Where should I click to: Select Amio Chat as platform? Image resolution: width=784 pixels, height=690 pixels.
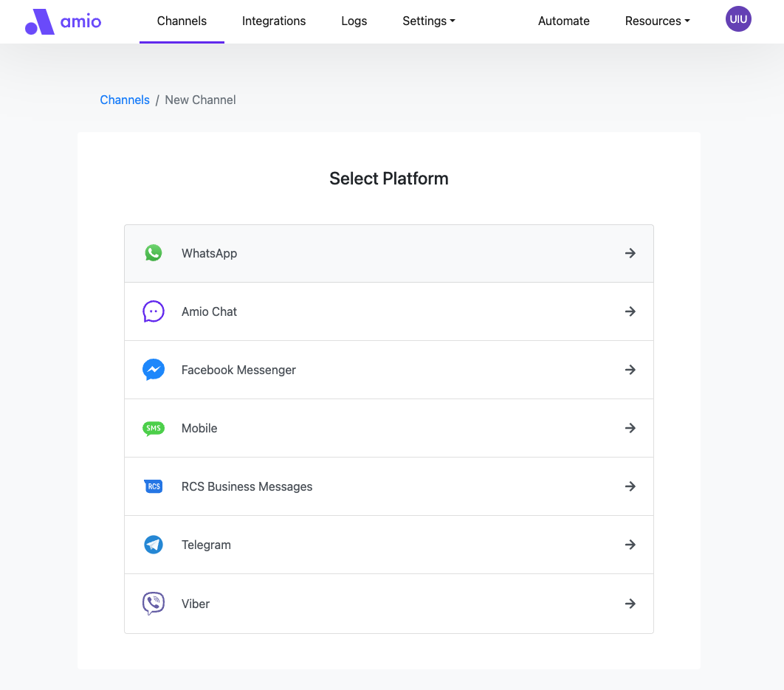(x=389, y=311)
